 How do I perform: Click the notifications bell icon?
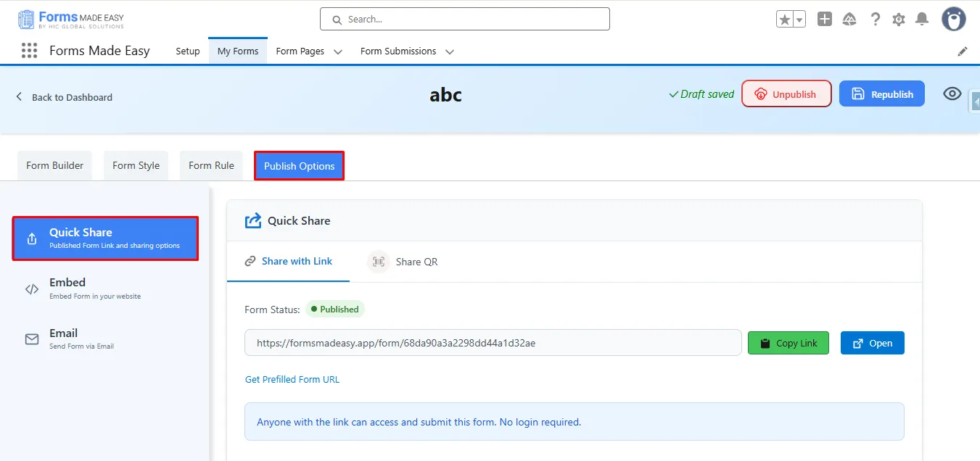tap(922, 20)
